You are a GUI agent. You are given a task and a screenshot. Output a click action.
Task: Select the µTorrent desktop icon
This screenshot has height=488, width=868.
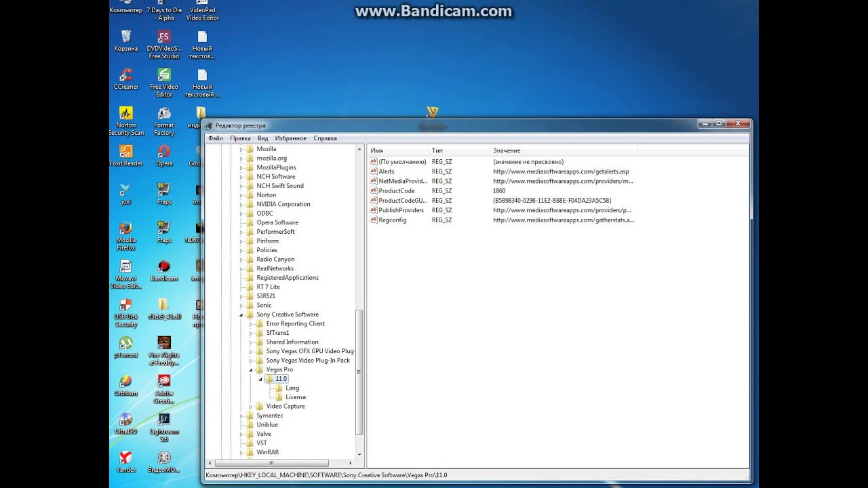[x=125, y=347]
